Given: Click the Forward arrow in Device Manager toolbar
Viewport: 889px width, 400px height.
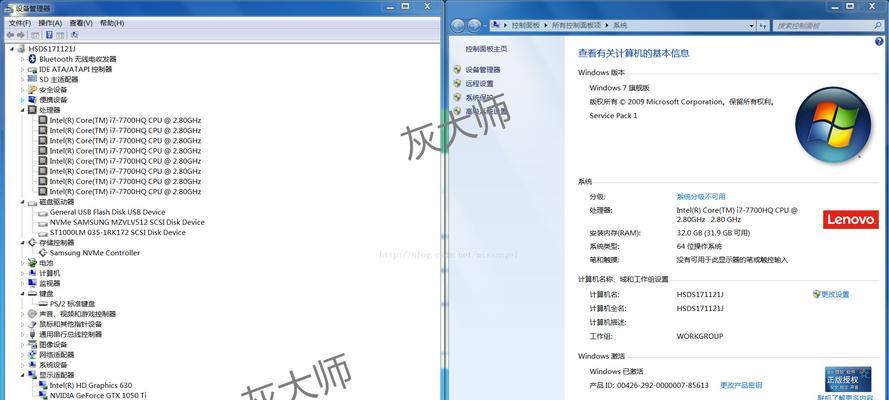Looking at the screenshot, I should click(21, 35).
